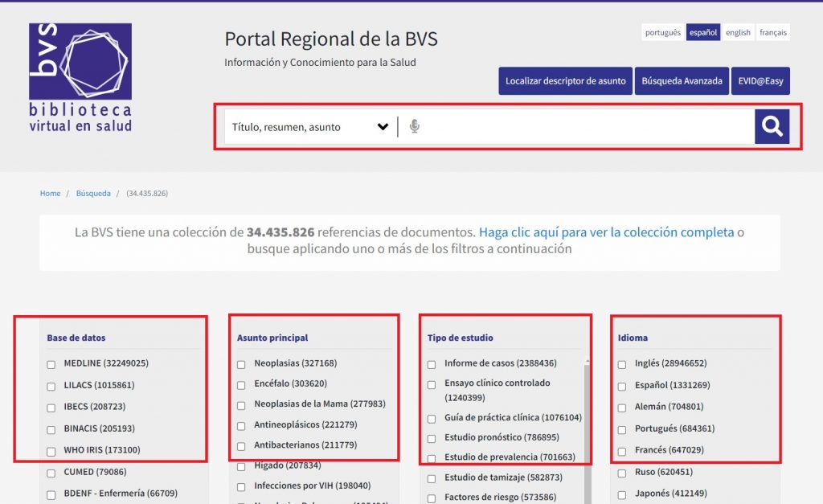Image resolution: width=823 pixels, height=504 pixels.
Task: Launch the EVID@Easy tool
Action: coord(760,81)
